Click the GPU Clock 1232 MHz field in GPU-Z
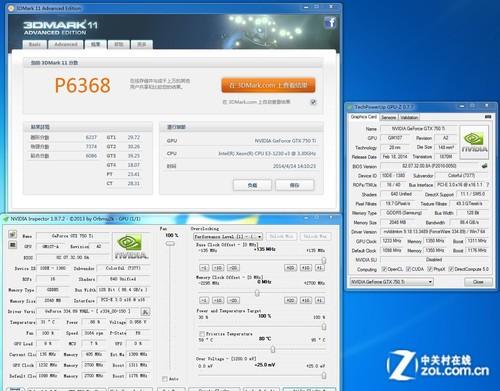The height and width of the screenshot is (391, 500). [x=392, y=241]
